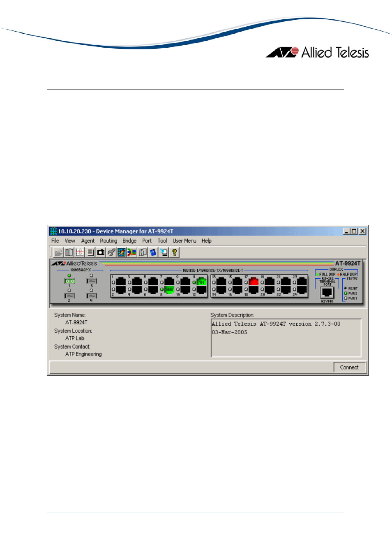Select Ethernet port 1 on the switch
392x555 pixels.
point(121,282)
